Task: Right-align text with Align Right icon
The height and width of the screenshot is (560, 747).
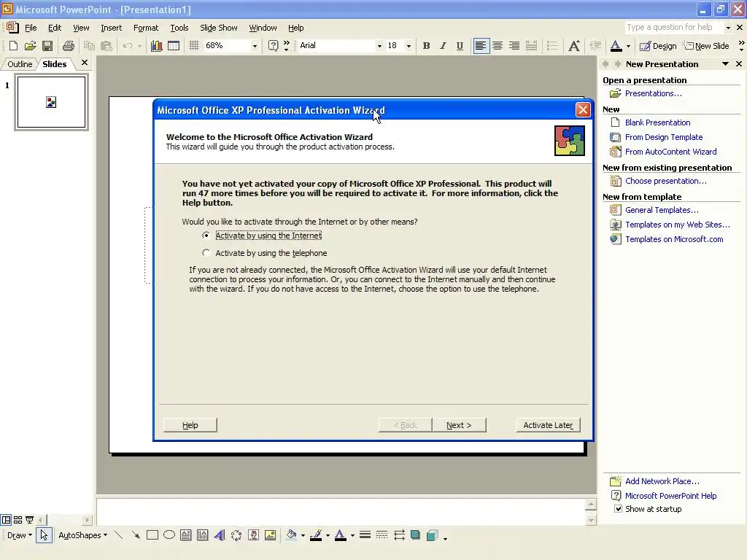Action: click(x=514, y=46)
